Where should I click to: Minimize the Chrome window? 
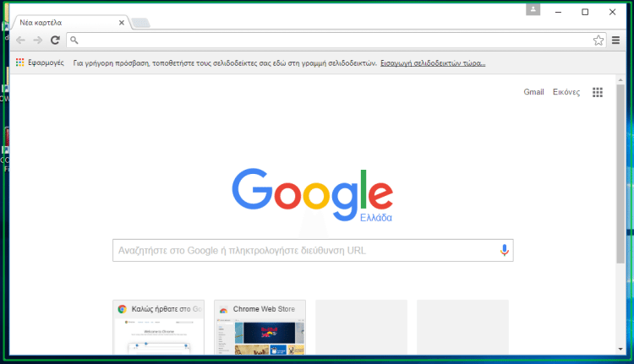click(559, 12)
